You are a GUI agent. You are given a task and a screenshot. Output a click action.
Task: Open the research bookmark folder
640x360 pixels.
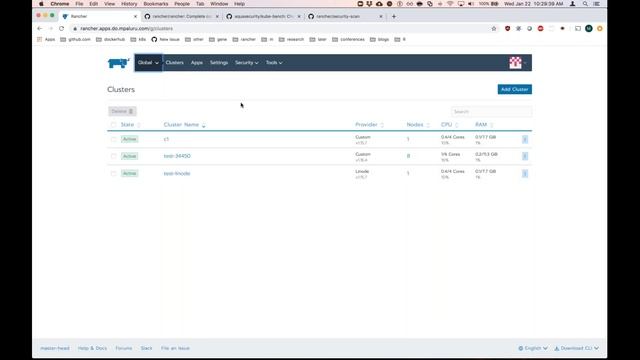291,40
